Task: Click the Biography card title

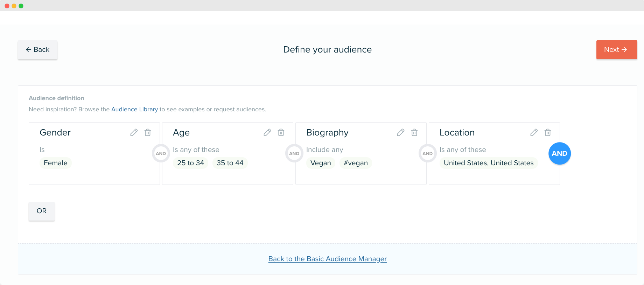Action: (327, 133)
